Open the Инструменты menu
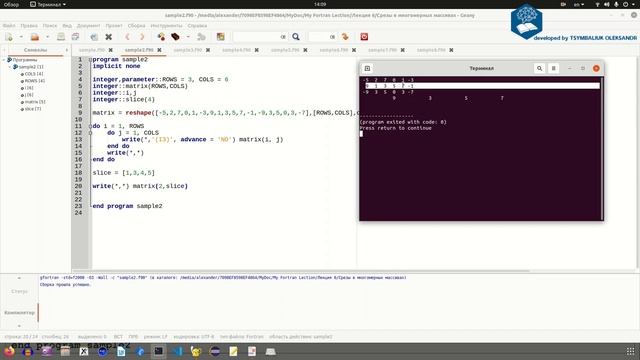Screen dimensions: 640x360 (167, 25)
